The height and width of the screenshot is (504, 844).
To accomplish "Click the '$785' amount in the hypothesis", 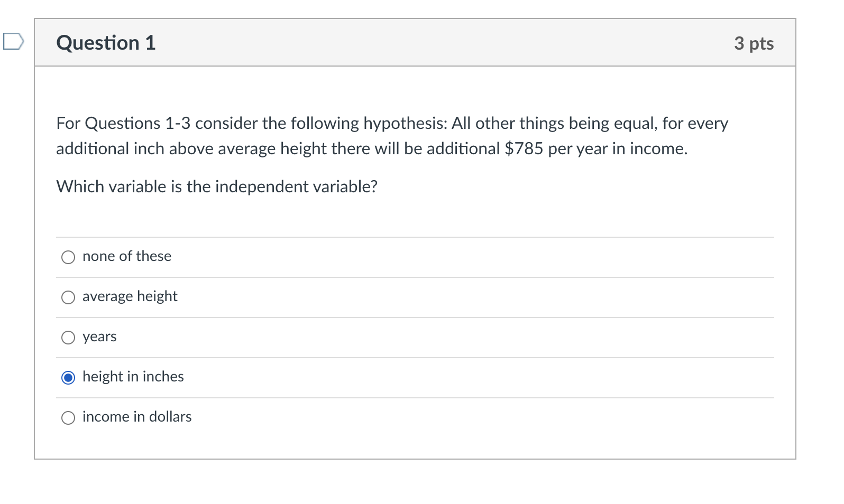I will pos(524,148).
